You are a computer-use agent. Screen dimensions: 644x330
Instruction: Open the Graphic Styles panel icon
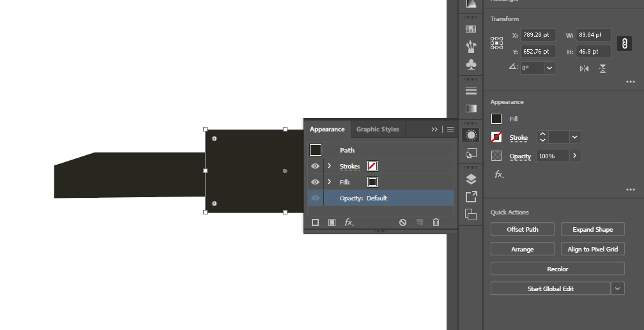pos(471,153)
